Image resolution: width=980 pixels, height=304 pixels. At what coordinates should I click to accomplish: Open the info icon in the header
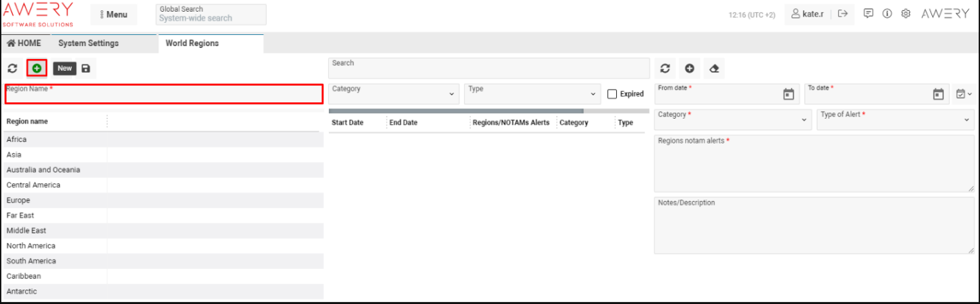pos(887,14)
